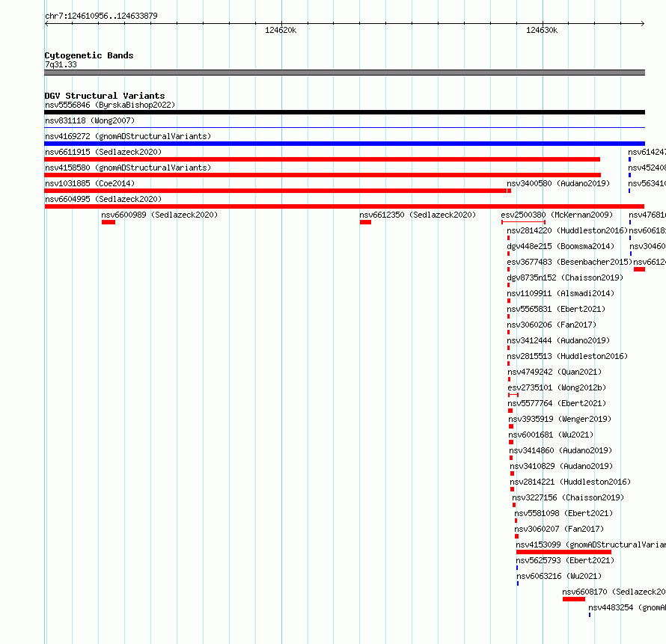Select nsv1109911 (Alsmadi2014) label
This screenshot has width=666, height=644.
560,293
